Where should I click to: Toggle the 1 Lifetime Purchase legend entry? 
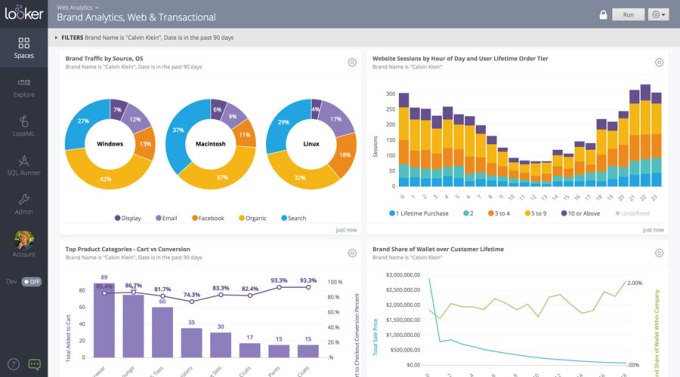click(419, 213)
